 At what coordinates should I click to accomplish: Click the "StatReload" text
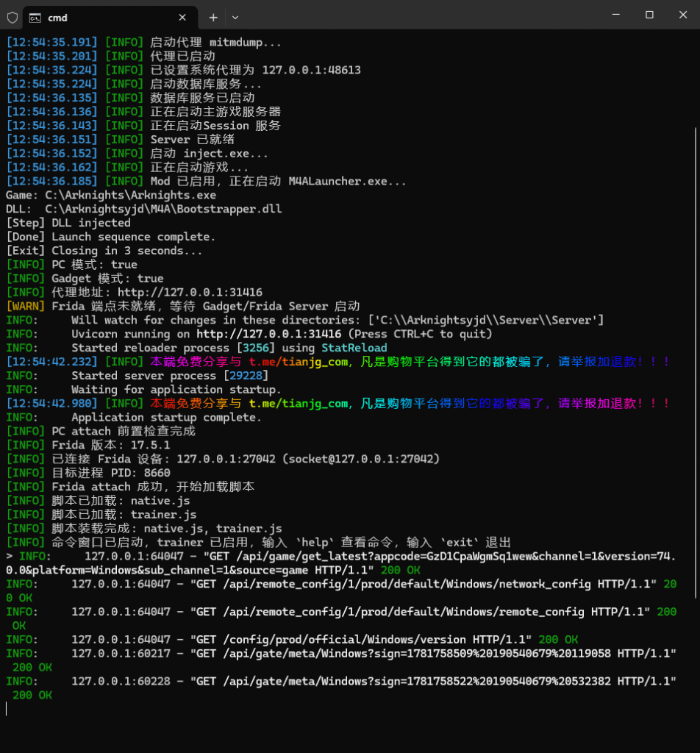pos(354,348)
